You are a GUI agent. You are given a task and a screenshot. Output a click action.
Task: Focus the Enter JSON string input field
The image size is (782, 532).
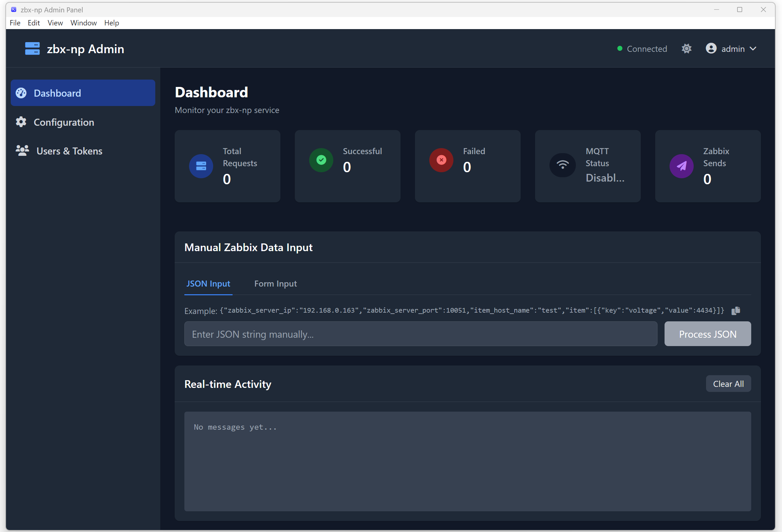coord(420,334)
